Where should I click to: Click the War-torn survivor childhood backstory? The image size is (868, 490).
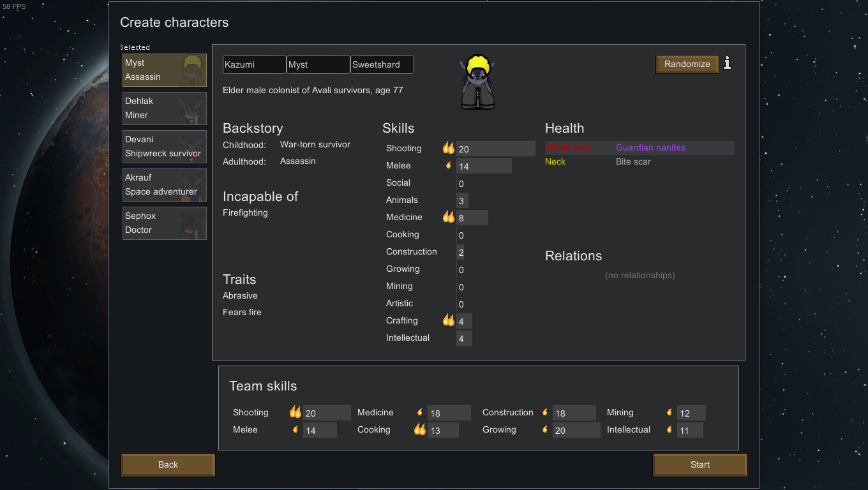pyautogui.click(x=315, y=144)
